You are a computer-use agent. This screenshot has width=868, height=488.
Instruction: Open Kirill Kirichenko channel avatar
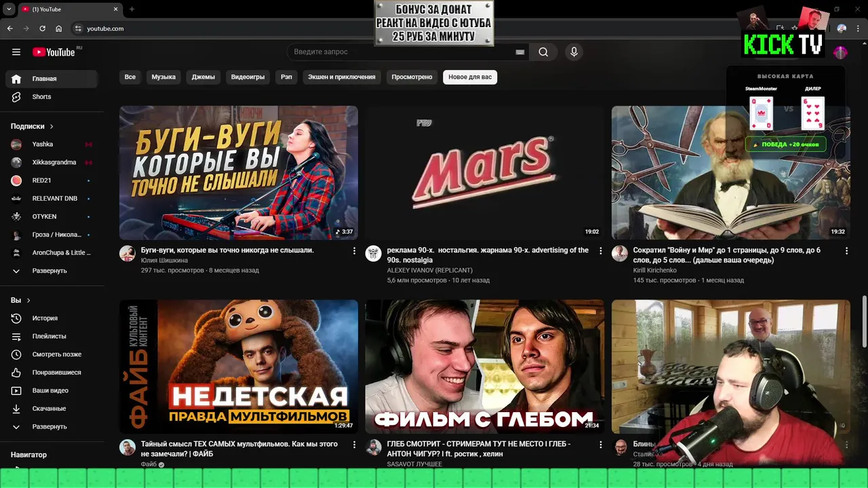[620, 253]
